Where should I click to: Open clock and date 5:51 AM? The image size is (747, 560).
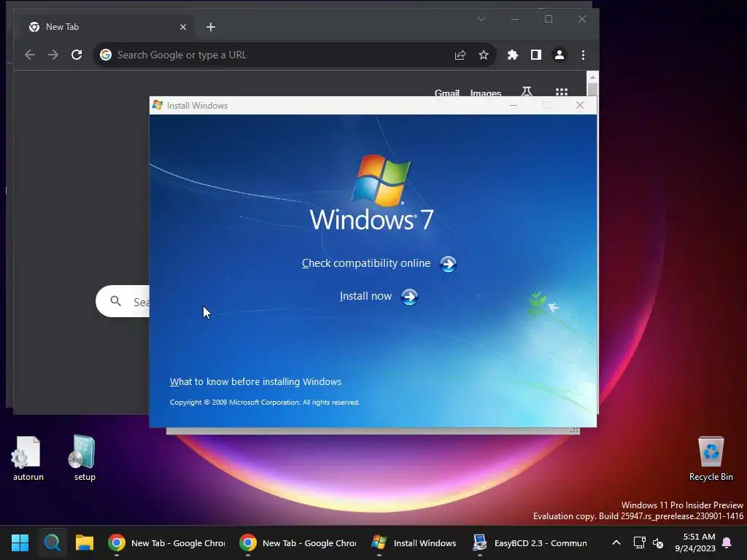(695, 542)
